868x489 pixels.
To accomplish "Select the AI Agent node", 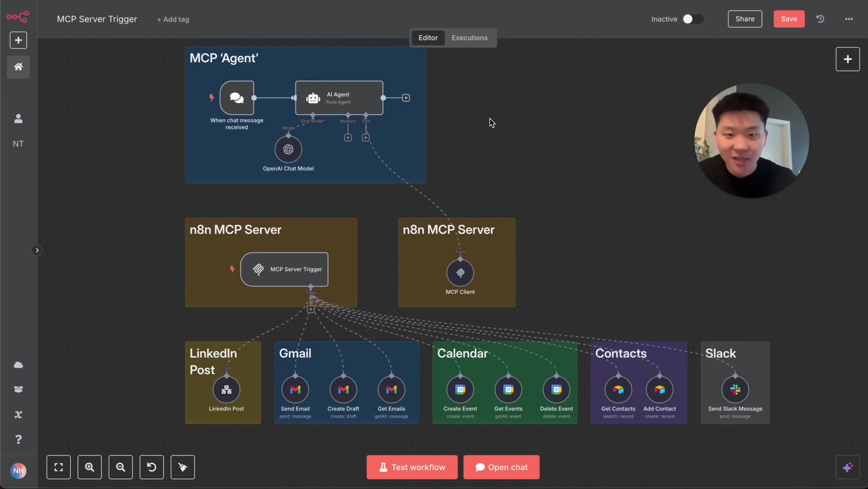I will click(339, 98).
